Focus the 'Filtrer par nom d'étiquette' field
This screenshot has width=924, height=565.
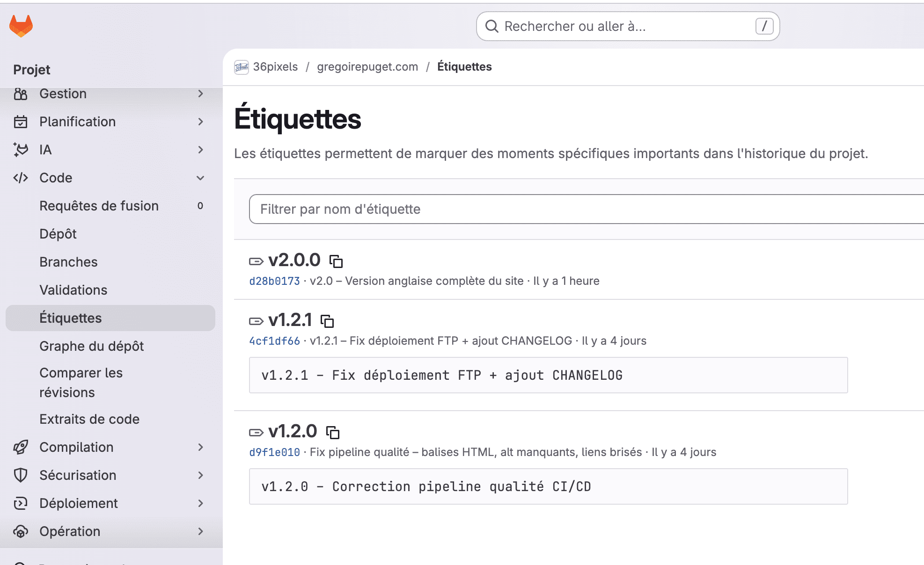(587, 209)
